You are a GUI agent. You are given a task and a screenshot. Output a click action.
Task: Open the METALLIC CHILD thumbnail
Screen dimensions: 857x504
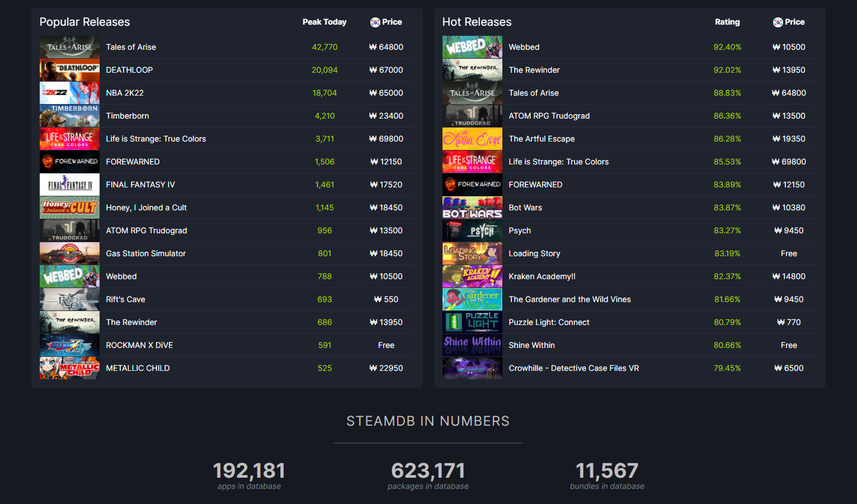69,368
